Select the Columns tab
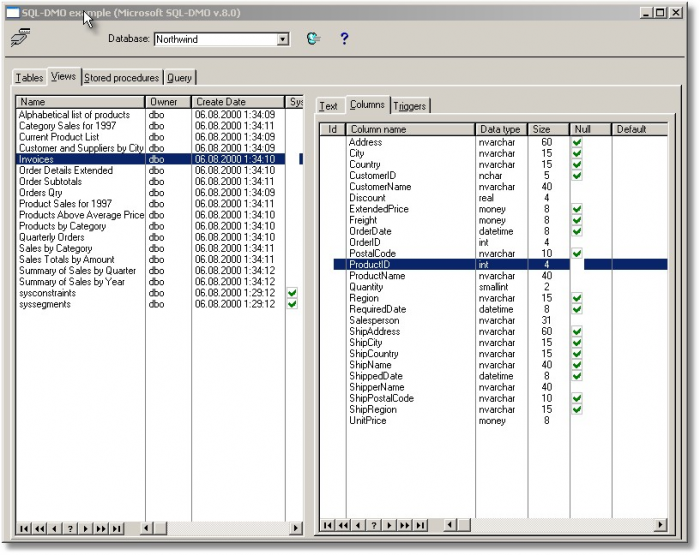The height and width of the screenshot is (555, 700). click(x=367, y=105)
